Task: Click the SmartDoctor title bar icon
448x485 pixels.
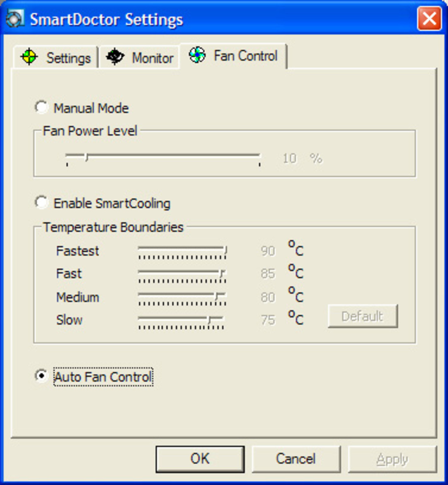Action: [15, 19]
